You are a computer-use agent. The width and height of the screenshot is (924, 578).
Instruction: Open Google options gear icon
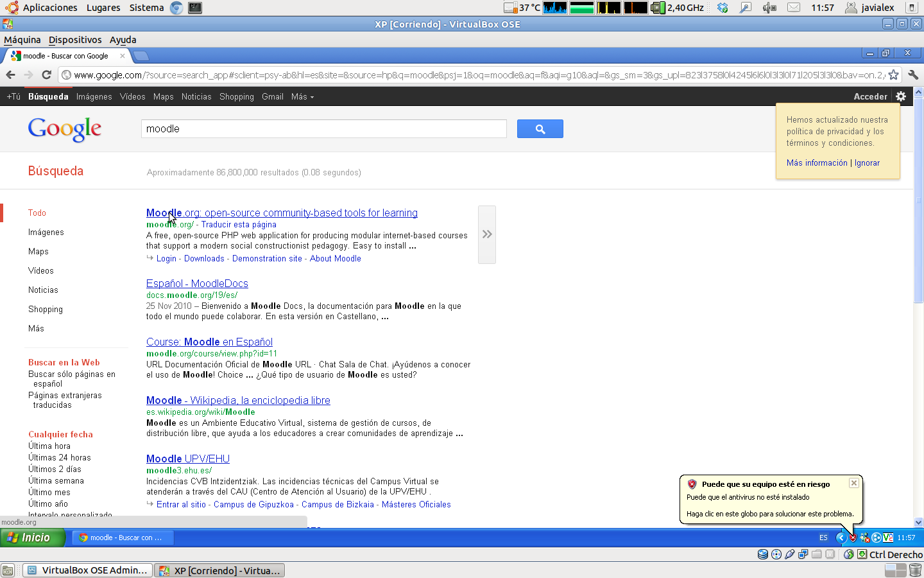point(901,96)
